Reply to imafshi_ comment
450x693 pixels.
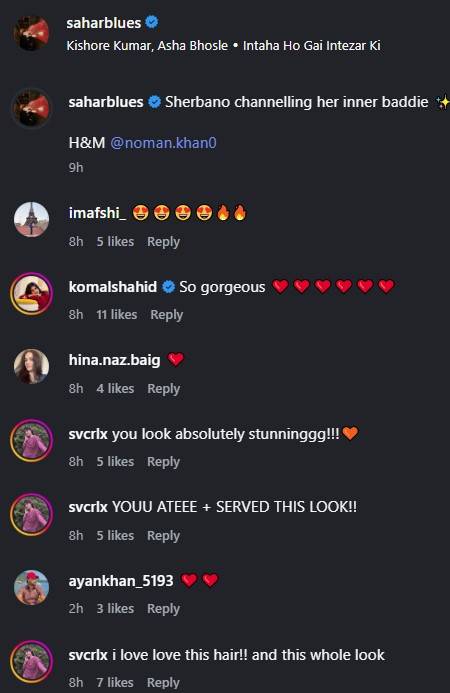point(163,242)
